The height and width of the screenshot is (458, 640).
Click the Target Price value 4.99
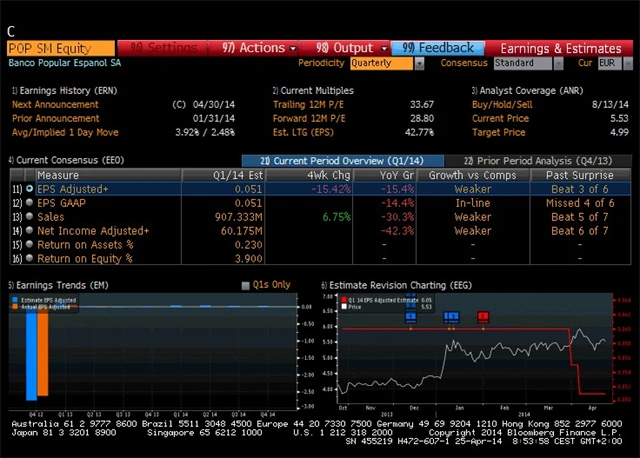pyautogui.click(x=619, y=132)
